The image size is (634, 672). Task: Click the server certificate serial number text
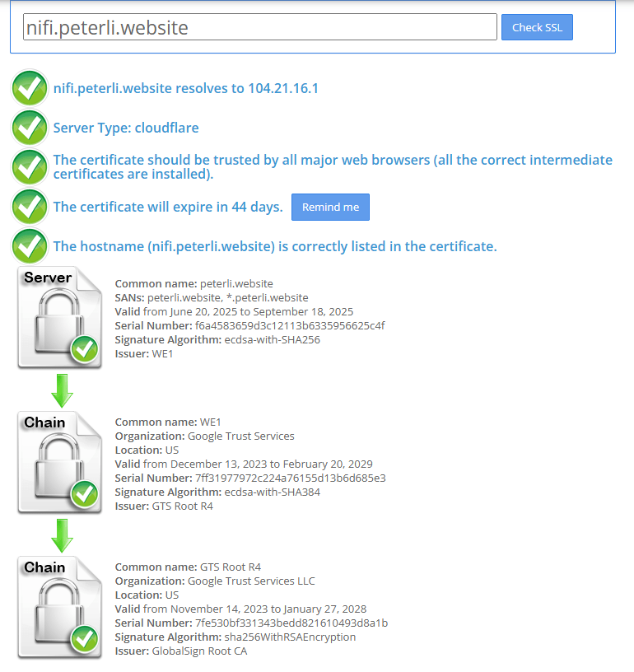pos(249,326)
